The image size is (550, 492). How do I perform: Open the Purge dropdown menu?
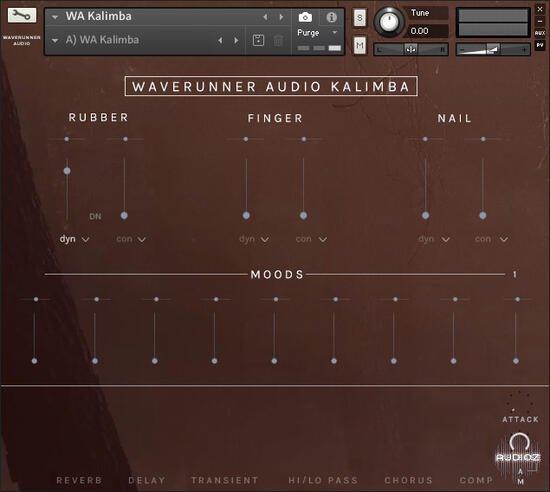[317, 33]
